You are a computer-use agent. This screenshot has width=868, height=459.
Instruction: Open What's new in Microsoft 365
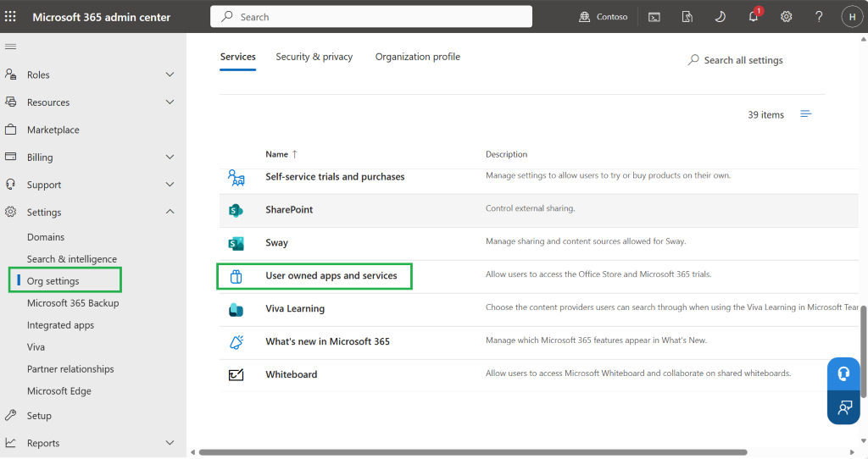(328, 342)
